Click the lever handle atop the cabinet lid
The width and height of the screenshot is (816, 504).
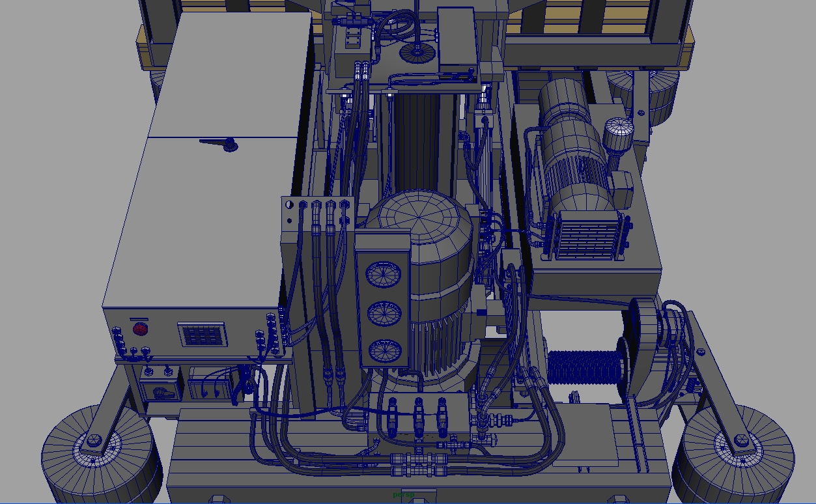tap(218, 145)
